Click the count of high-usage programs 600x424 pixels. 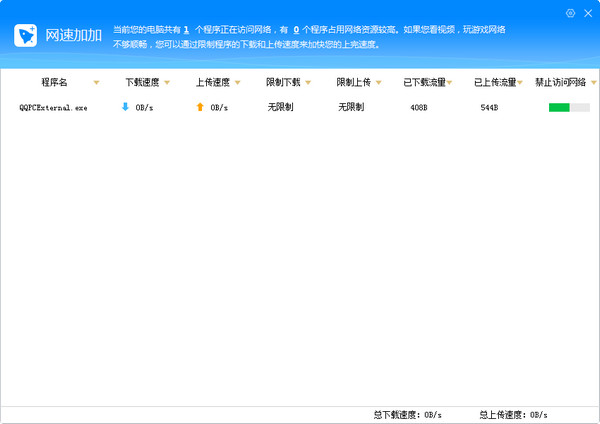(x=296, y=31)
